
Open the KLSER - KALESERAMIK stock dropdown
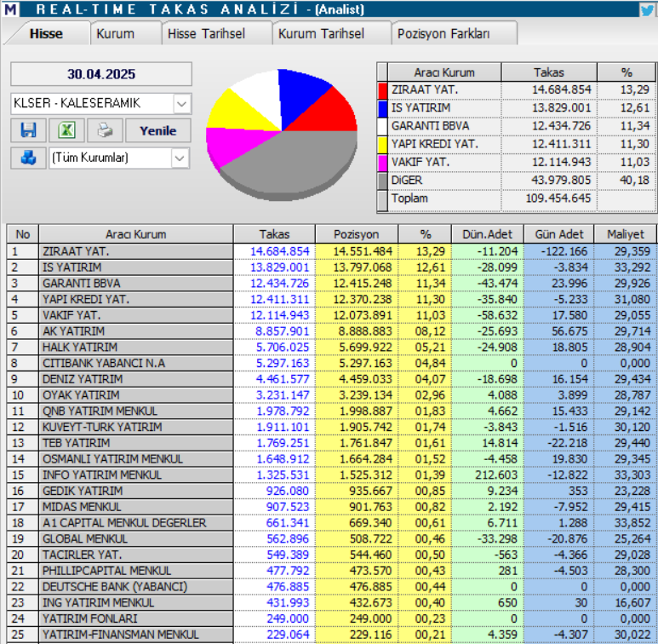[x=181, y=104]
